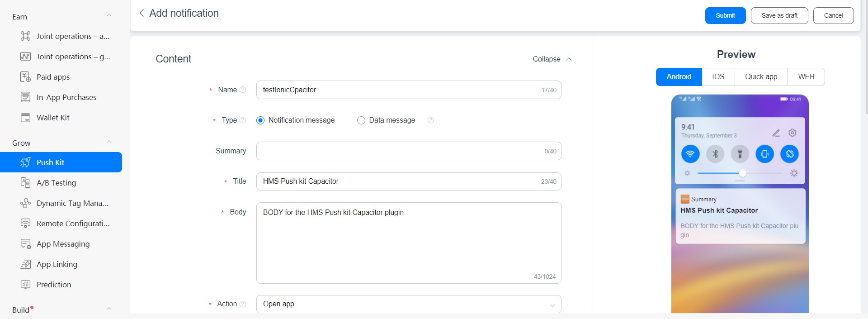The image size is (868, 319).
Task: Select the Notification message radio button
Action: pos(260,120)
